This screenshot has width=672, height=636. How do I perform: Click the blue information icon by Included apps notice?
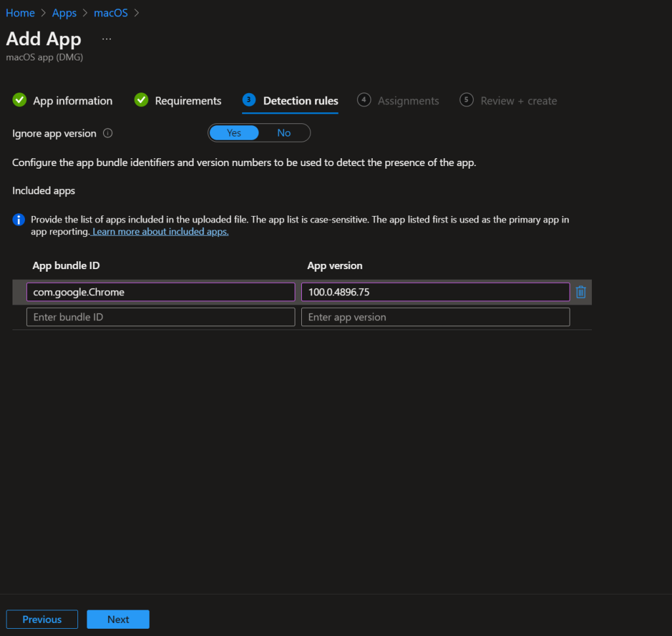click(18, 219)
